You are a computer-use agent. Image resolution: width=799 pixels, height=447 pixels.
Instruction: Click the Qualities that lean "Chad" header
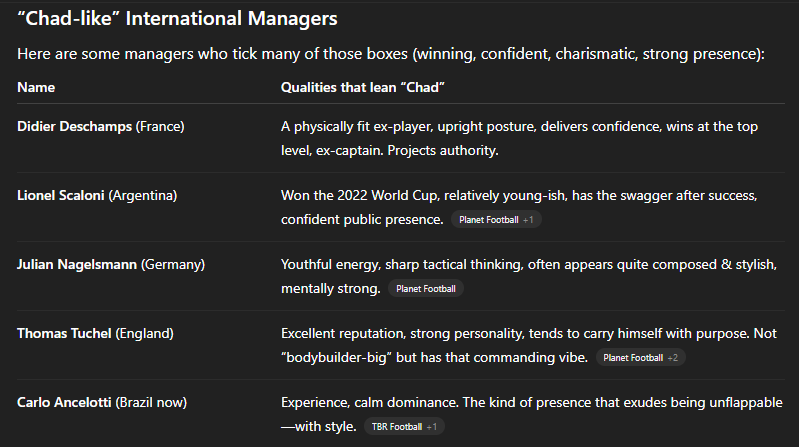(x=363, y=87)
